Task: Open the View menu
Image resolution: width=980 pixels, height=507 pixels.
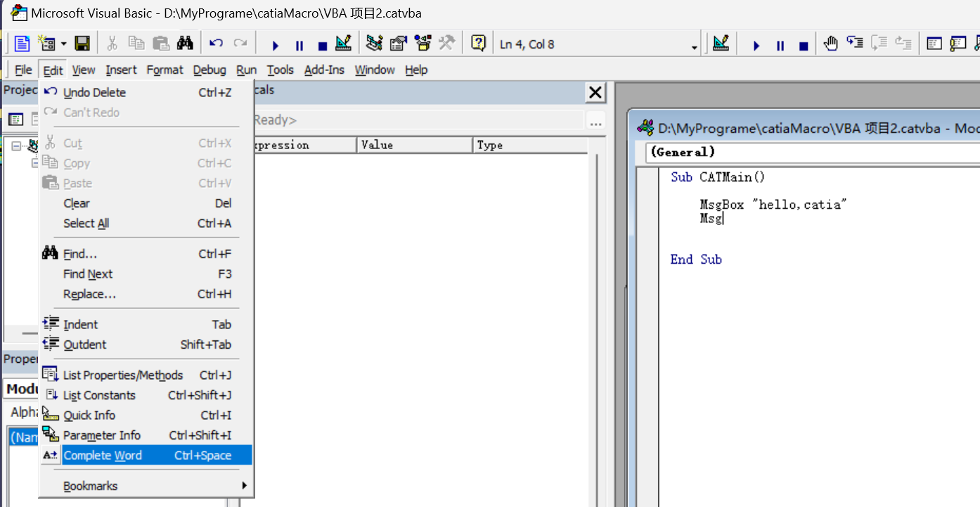Action: 84,70
